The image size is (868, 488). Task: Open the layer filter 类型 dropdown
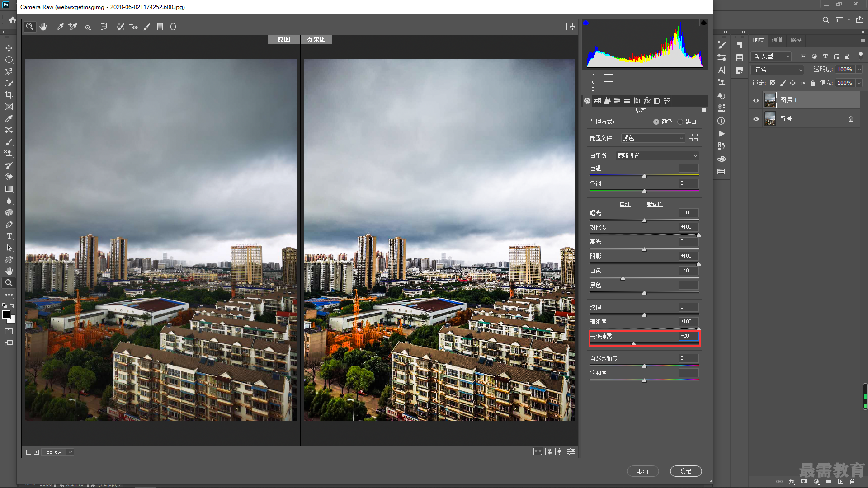[x=772, y=56]
